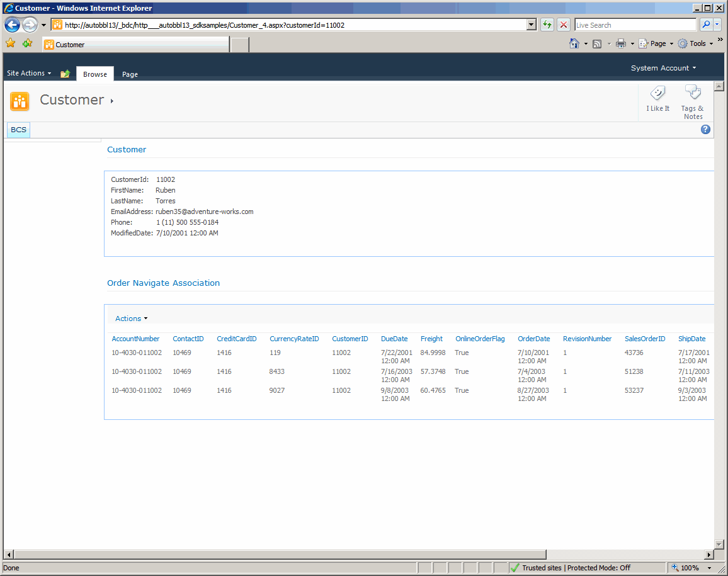Click the printer icon in the toolbar
This screenshot has width=728, height=576.
[622, 43]
